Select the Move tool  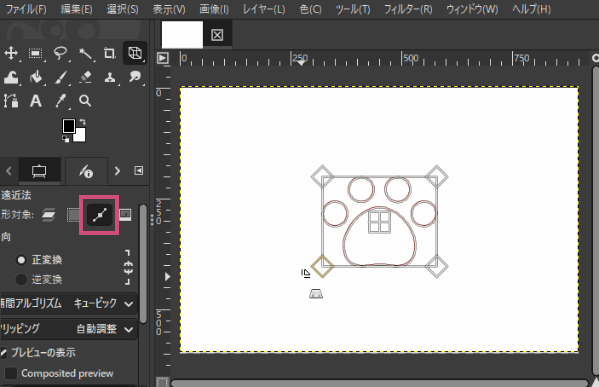(11, 53)
